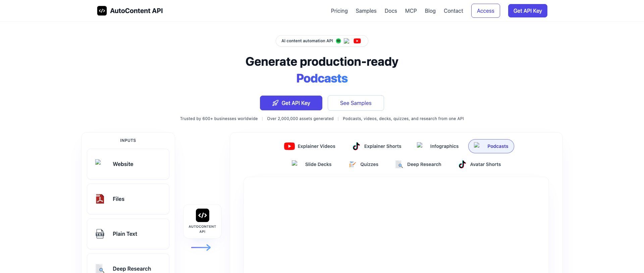Choose the TikTok icon beside Avatar Shorts
Screen dimensions: 644x273
[462, 164]
